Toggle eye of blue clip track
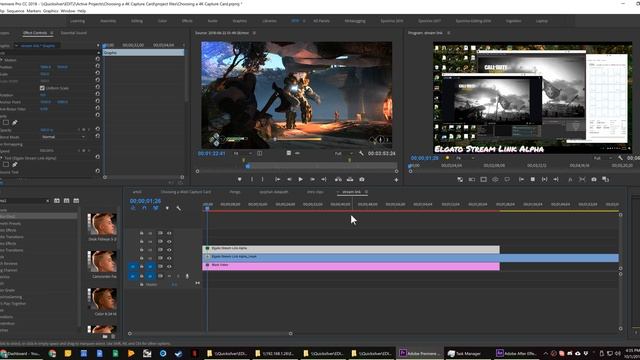Viewport: 640px width, 360px height. (x=169, y=258)
